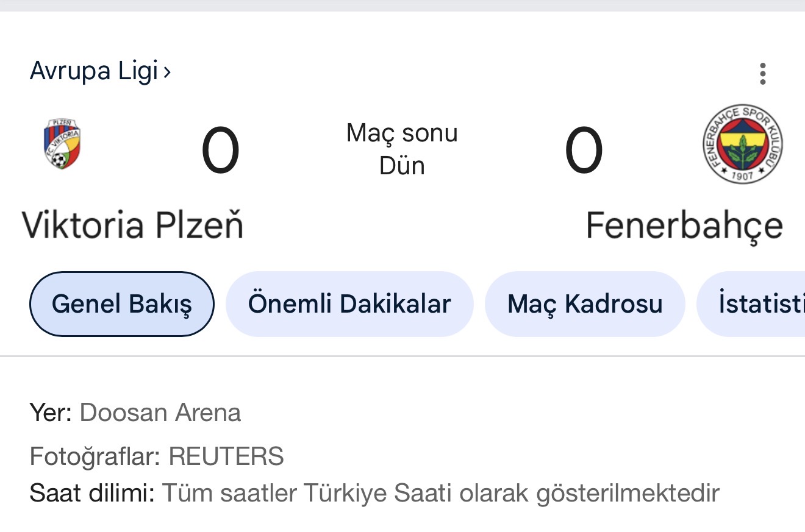Viewport: 805px width, 532px height.
Task: Click the Viktoria Plzeň team name
Action: click(133, 225)
